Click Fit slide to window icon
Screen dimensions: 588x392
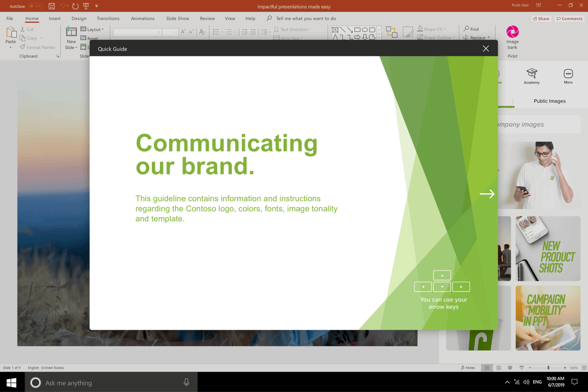(x=584, y=367)
